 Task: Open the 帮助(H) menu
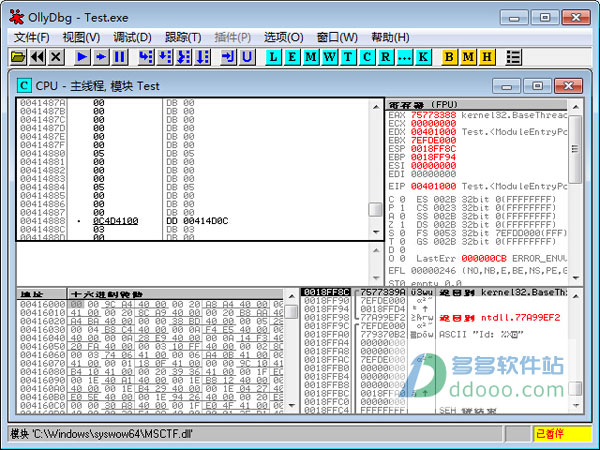[x=390, y=38]
